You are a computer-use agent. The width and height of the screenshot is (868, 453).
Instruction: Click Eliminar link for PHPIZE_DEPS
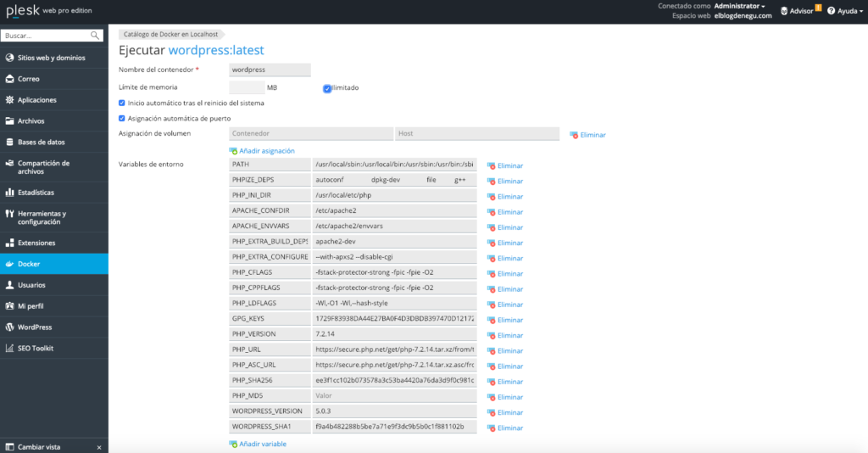509,181
